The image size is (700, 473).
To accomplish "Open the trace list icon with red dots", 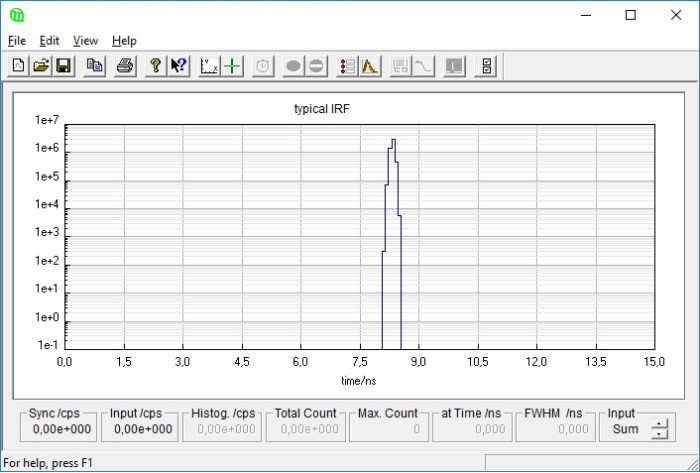I will pyautogui.click(x=348, y=67).
